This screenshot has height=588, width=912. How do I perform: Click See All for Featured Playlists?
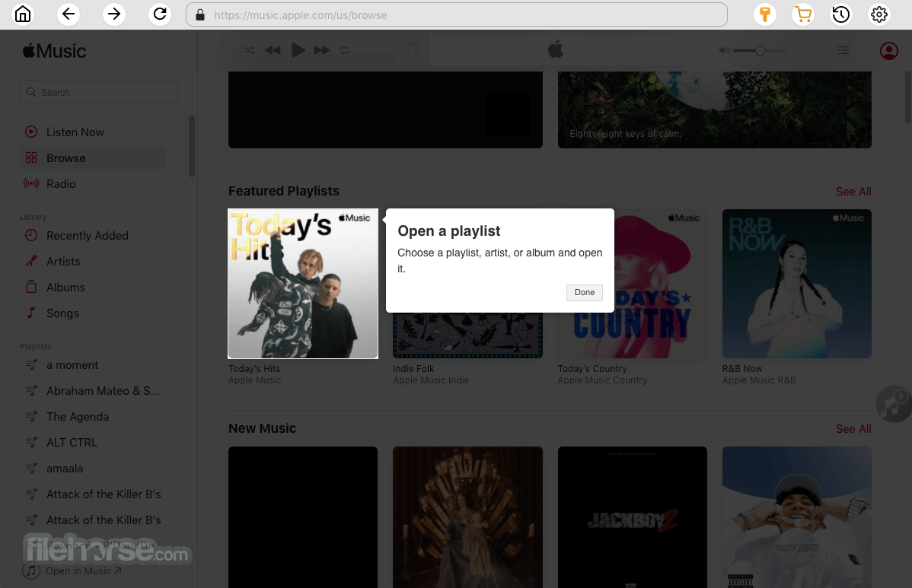point(853,191)
